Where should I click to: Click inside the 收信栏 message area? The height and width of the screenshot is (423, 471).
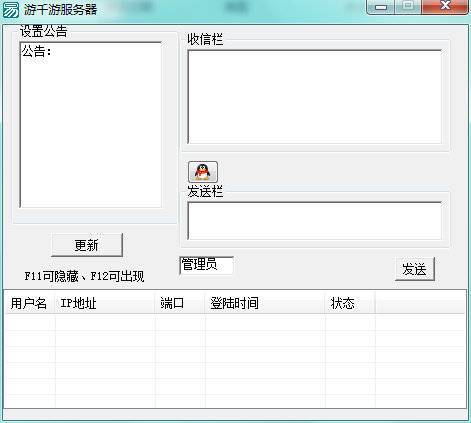pos(315,97)
